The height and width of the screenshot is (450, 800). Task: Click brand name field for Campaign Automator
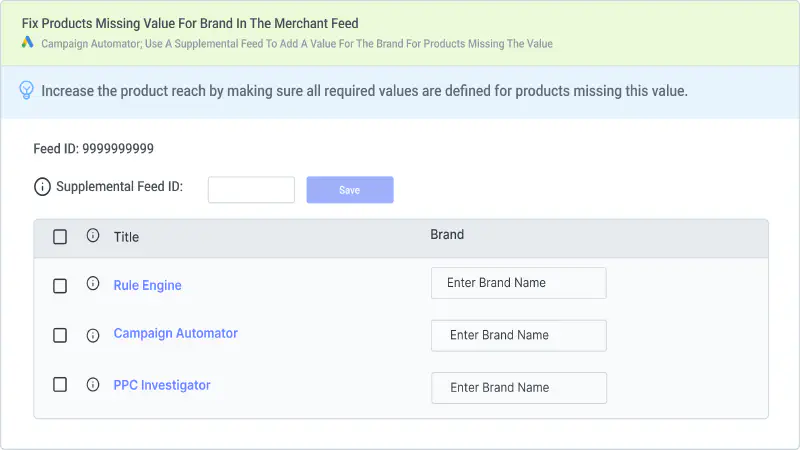coord(519,336)
